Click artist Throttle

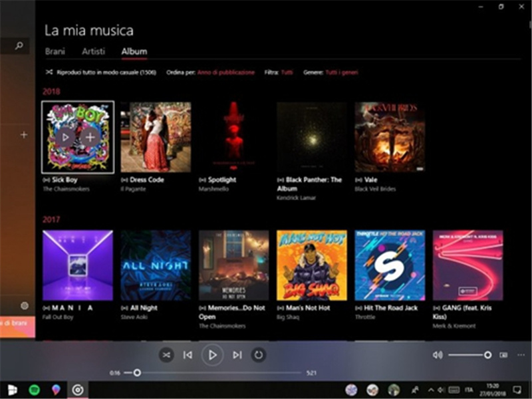[x=365, y=317]
